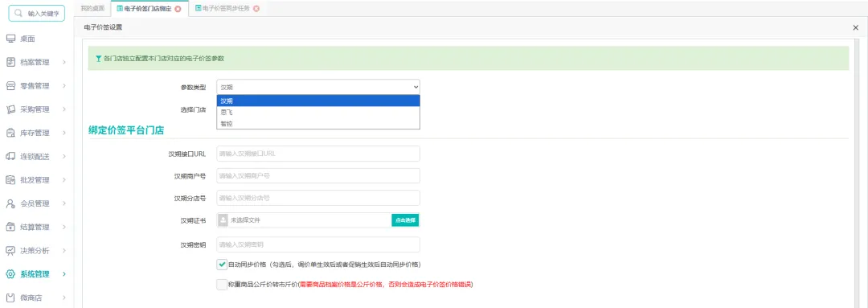Click the 绑定价签平台门店 heading
Viewport: 868px width, 308px height.
[126, 131]
